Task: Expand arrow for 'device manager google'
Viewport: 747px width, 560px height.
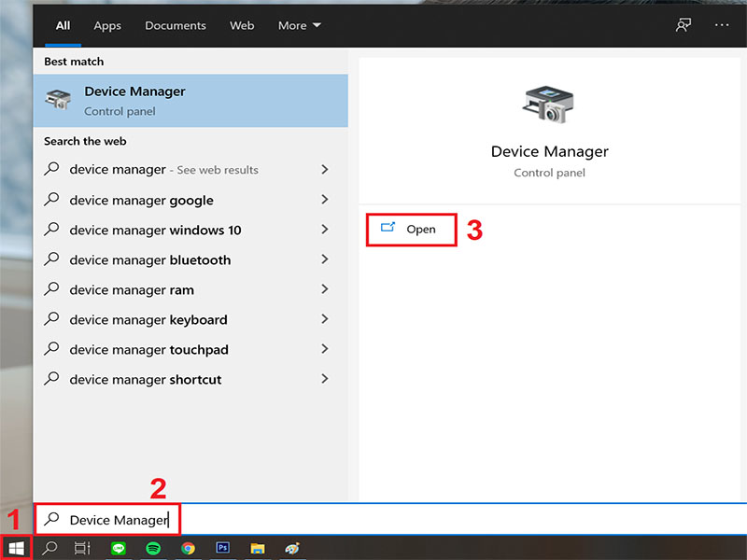Action: point(324,200)
